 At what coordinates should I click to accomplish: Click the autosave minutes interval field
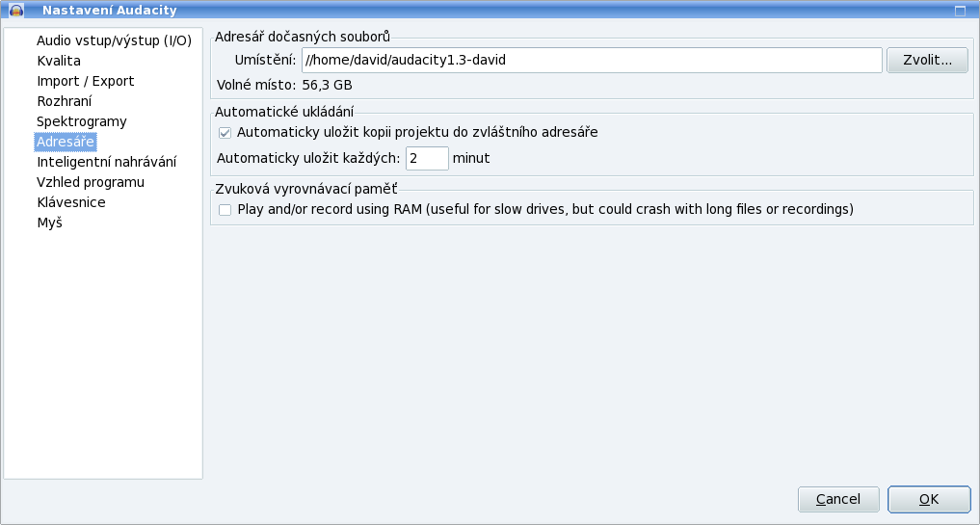pyautogui.click(x=427, y=158)
